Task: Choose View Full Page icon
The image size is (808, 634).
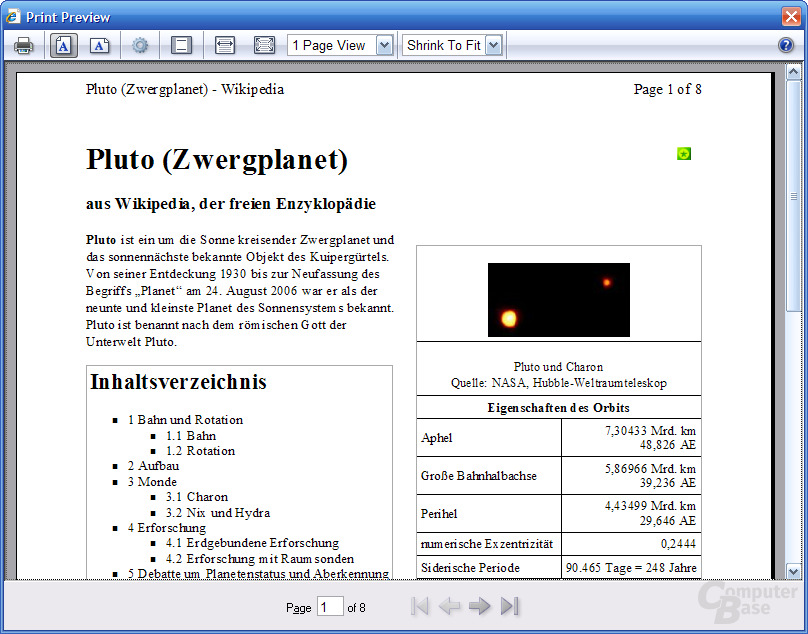Action: pos(264,45)
